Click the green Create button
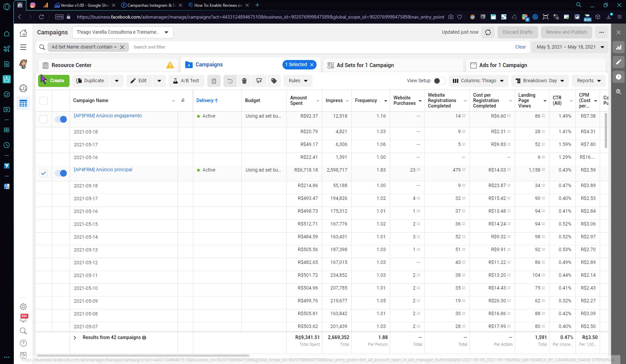The width and height of the screenshot is (626, 364). (54, 81)
